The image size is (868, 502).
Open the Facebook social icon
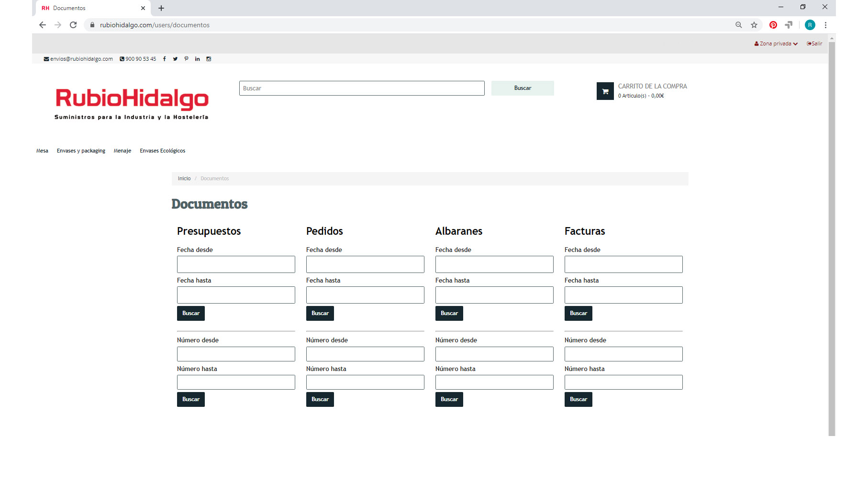(164, 59)
